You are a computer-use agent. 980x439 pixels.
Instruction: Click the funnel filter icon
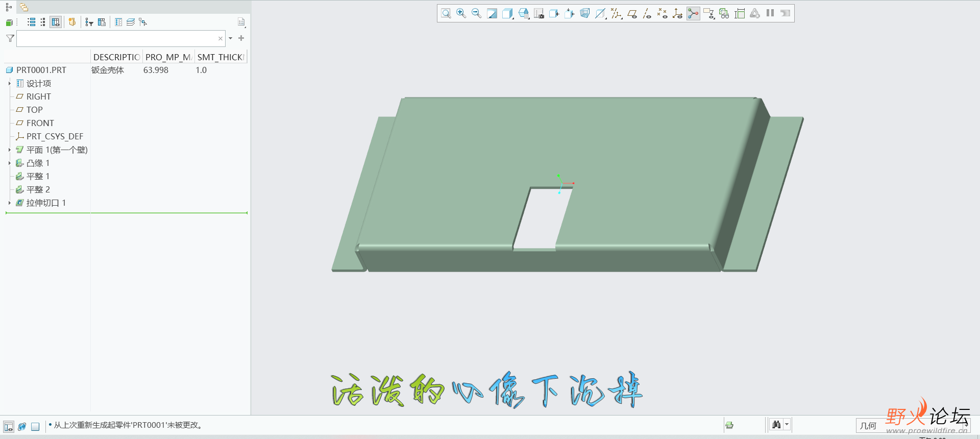10,39
